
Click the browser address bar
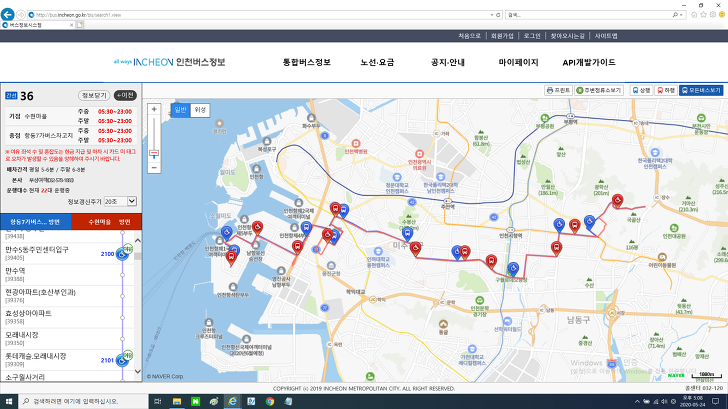[x=260, y=15]
